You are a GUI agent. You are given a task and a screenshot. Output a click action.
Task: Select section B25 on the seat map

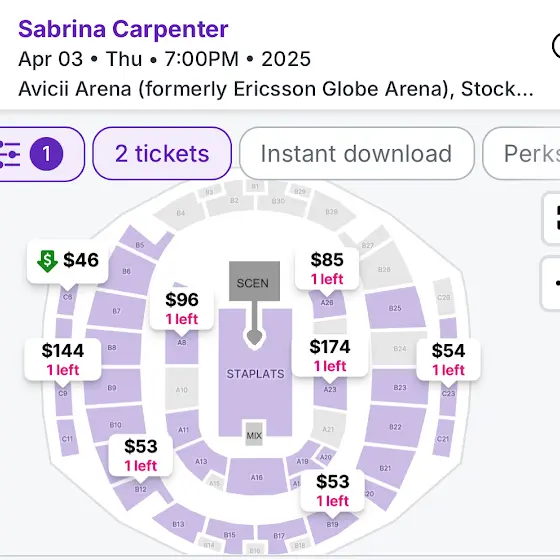pos(395,308)
